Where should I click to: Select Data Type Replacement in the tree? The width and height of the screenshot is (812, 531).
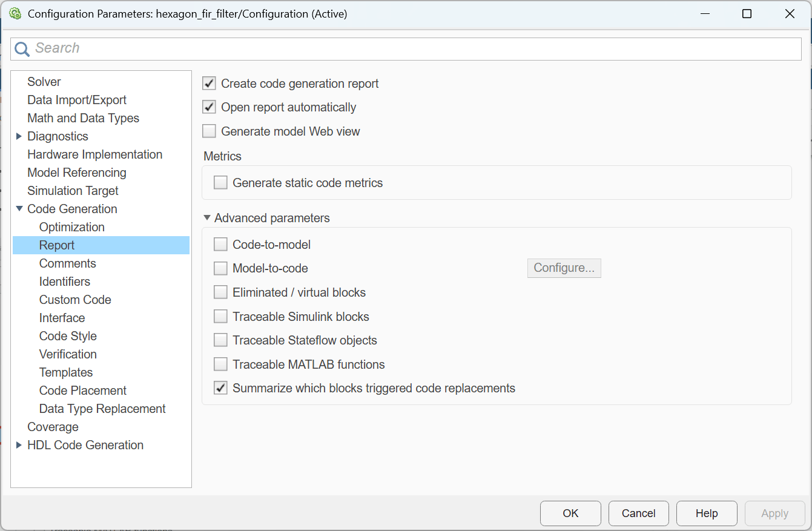pyautogui.click(x=102, y=409)
